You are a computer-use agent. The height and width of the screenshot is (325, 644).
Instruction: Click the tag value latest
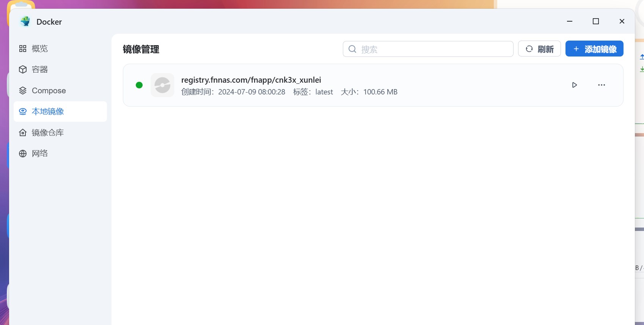point(324,92)
